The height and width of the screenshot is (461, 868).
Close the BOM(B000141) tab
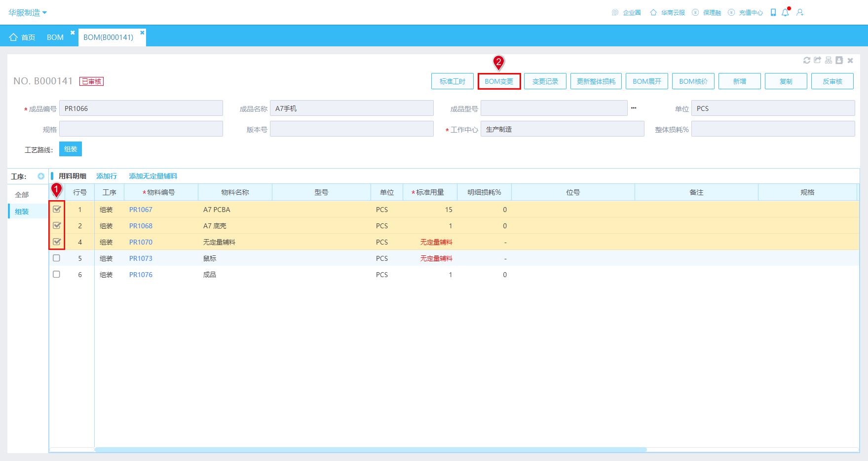[x=142, y=33]
